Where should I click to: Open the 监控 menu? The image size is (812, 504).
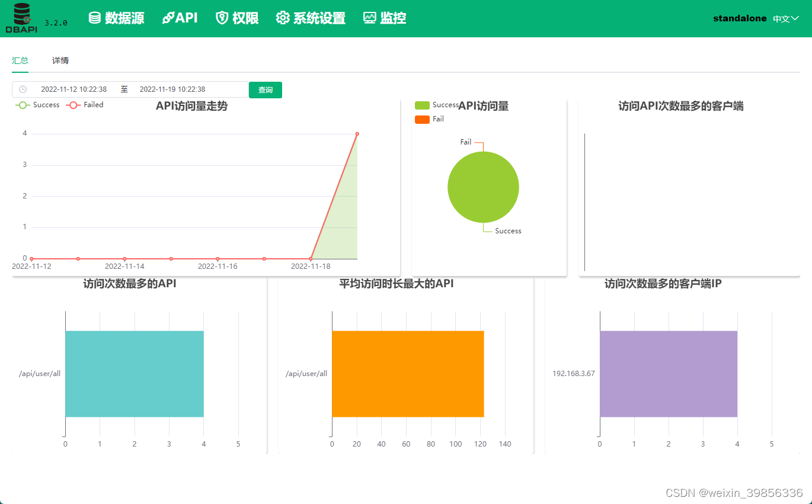click(x=385, y=18)
